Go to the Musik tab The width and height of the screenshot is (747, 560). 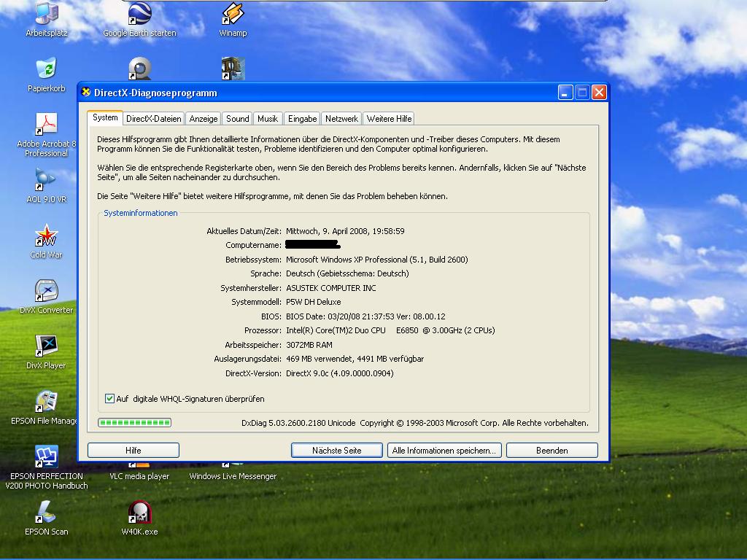tap(268, 119)
